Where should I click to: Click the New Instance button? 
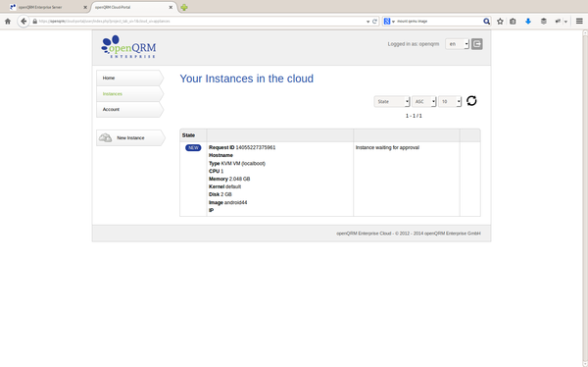point(130,137)
